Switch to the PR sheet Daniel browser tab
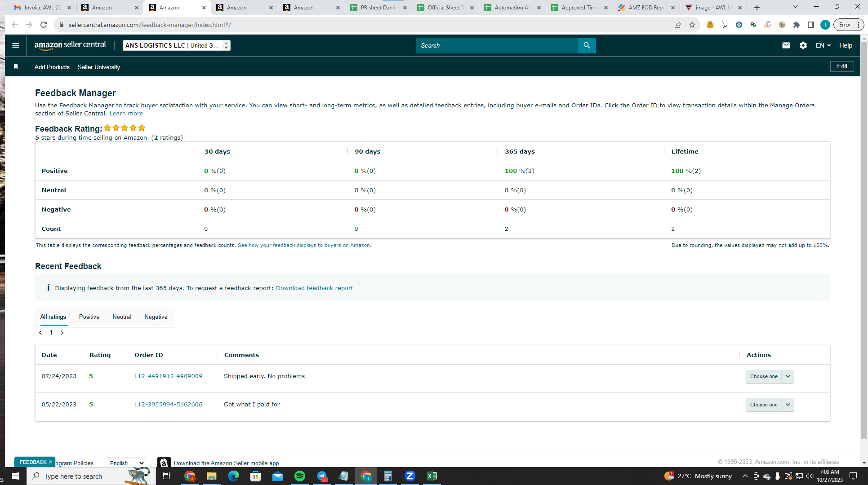Viewport: 868px width, 485px height. 378,8
